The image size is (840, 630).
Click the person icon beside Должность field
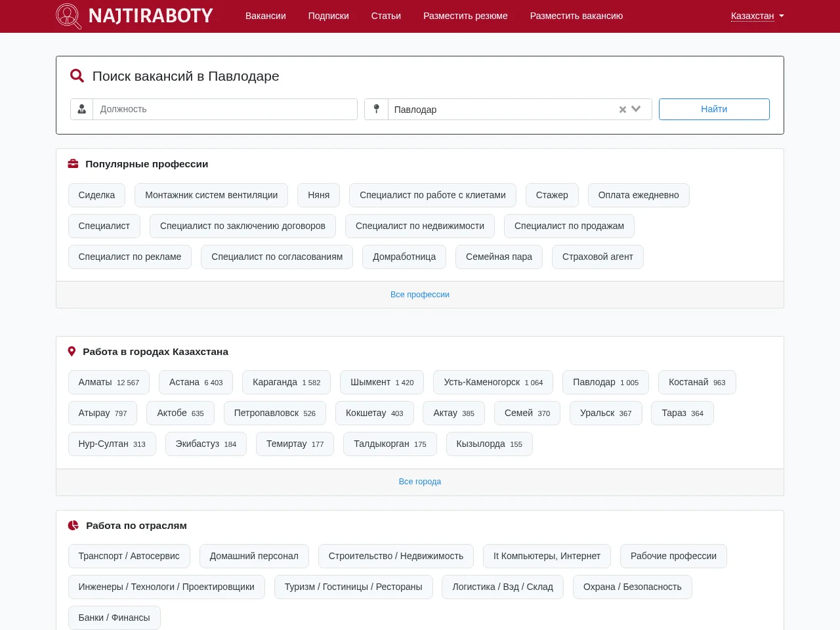point(82,109)
